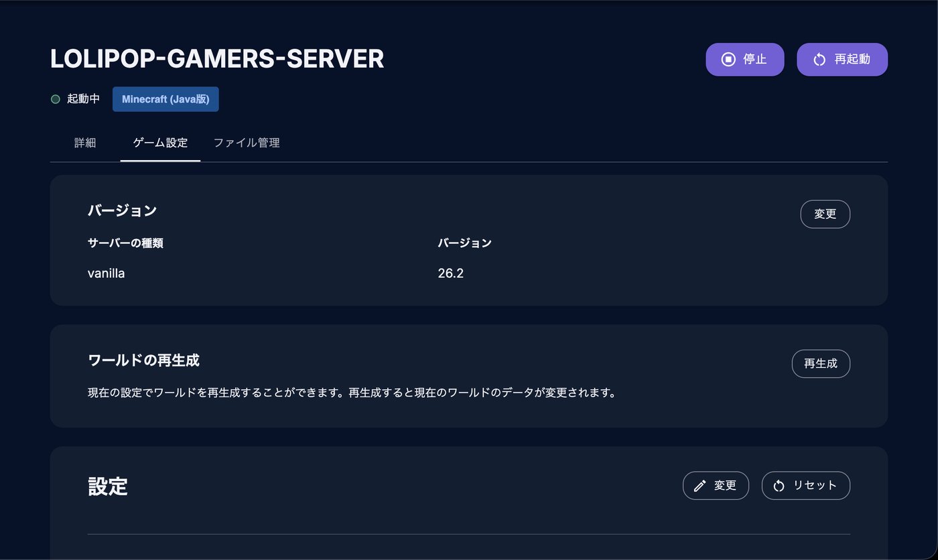Switch to ファイル管理 tab

tap(247, 143)
